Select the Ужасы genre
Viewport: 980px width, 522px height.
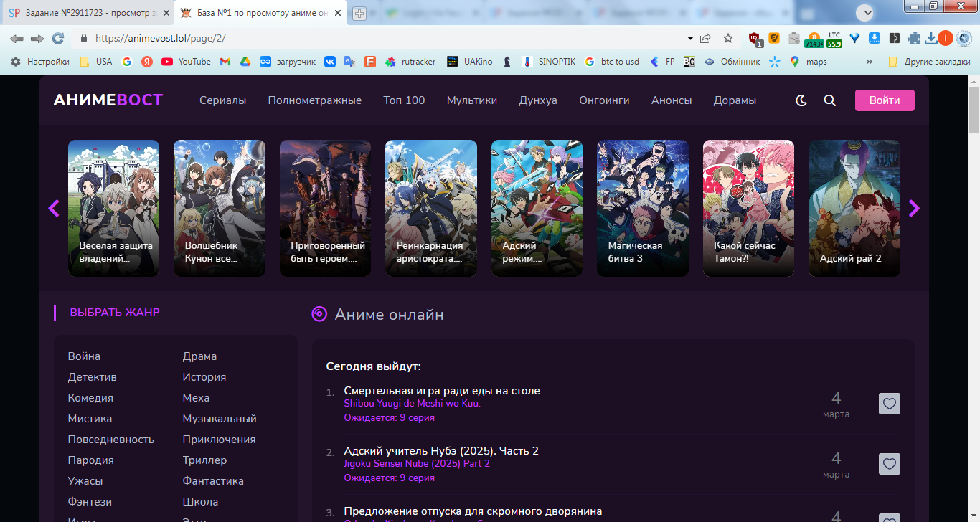point(85,481)
